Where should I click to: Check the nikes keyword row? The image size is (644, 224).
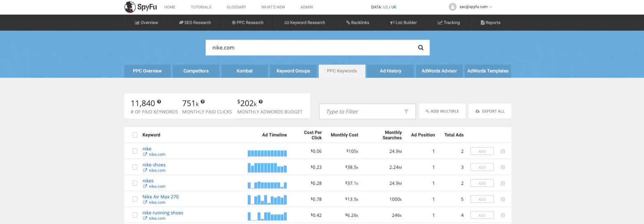point(135,183)
